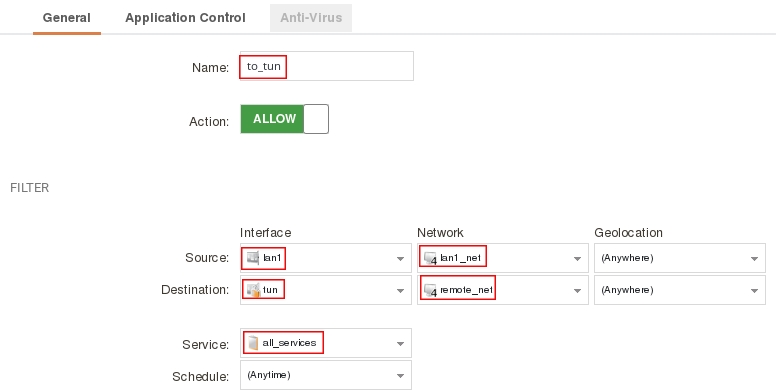Open the Anti-Virus tab

coord(311,18)
